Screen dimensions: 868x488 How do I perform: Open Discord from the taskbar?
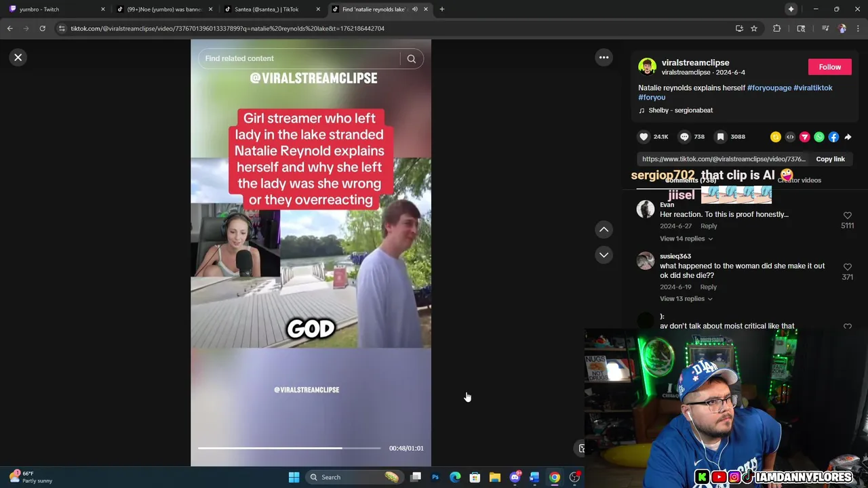[515, 477]
